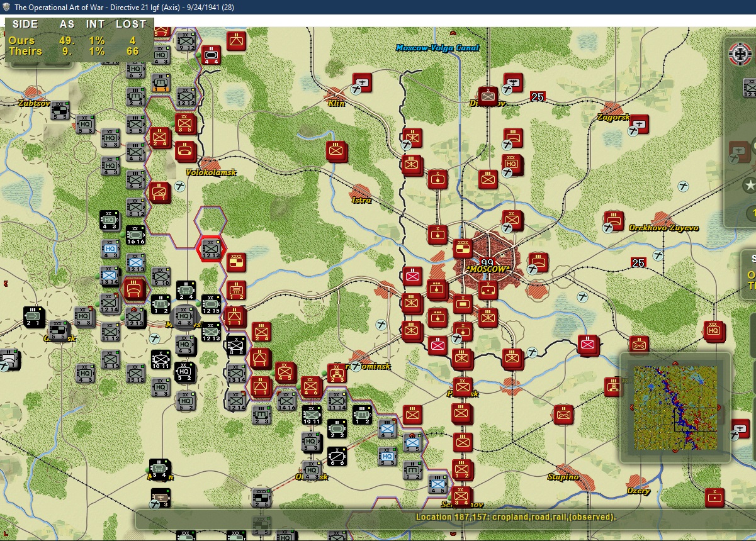The image size is (756, 541).
Task: Select the black brigade 8-8 counter
Action: click(236, 346)
